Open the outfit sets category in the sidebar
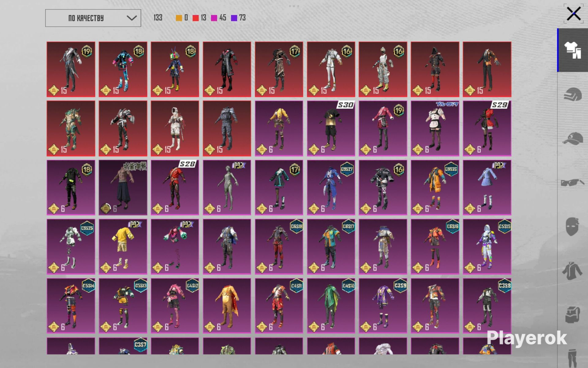 tap(573, 50)
